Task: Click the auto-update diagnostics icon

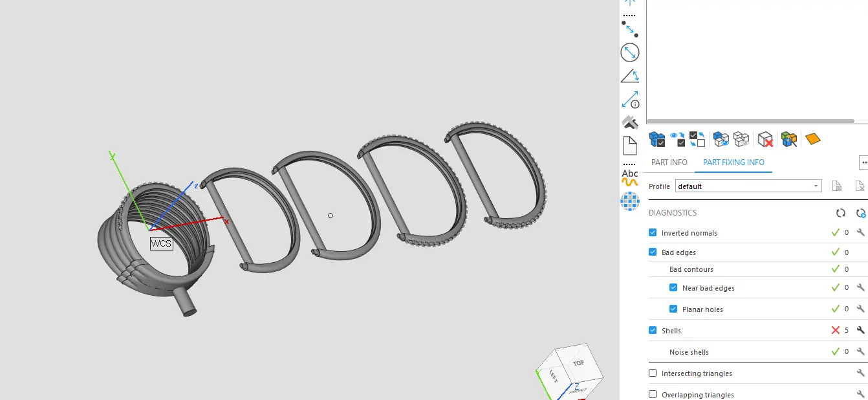Action: 860,213
